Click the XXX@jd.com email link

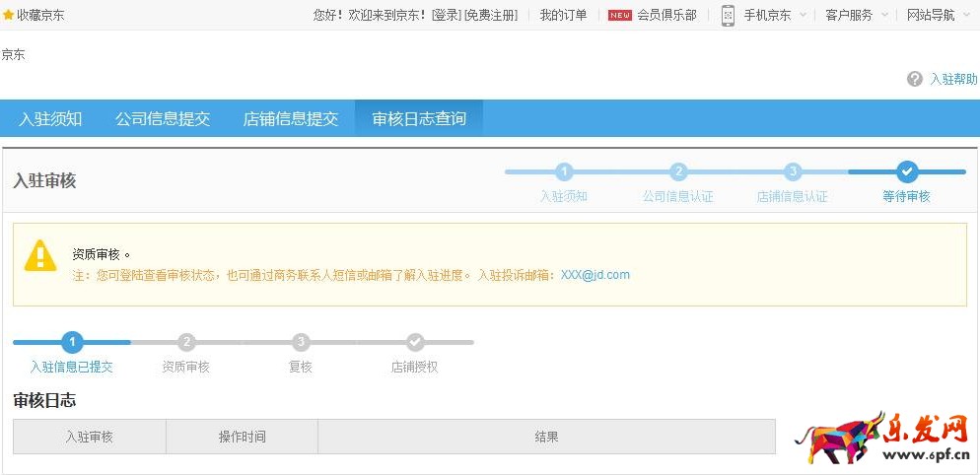(595, 275)
